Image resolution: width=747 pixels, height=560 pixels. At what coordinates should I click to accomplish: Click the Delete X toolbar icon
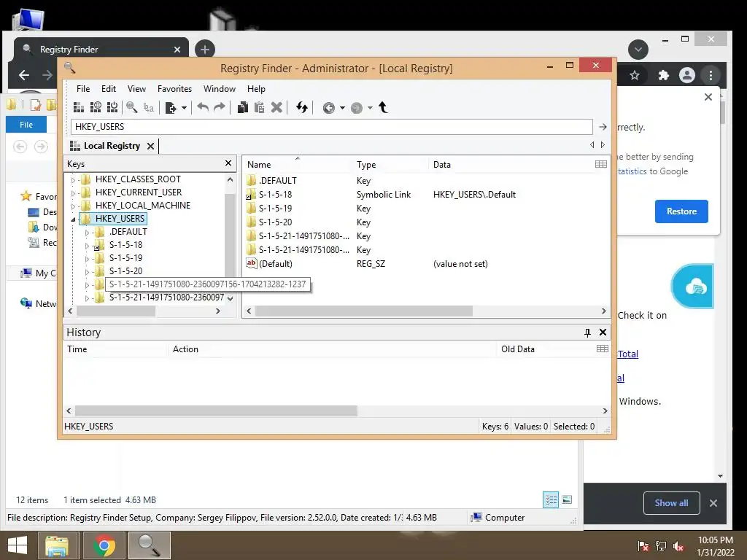tap(276, 108)
